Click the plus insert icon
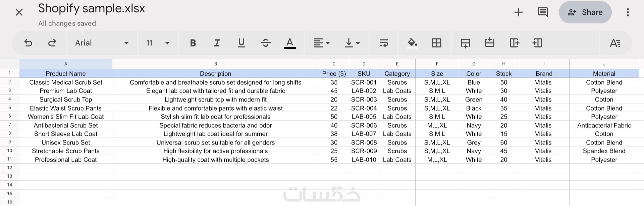Screen dimensions: 644x206 [519, 12]
